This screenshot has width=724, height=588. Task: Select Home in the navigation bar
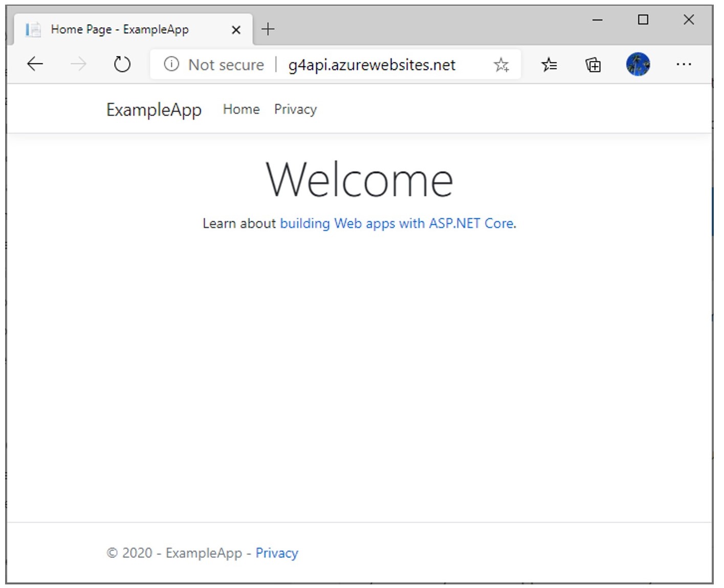pos(241,109)
